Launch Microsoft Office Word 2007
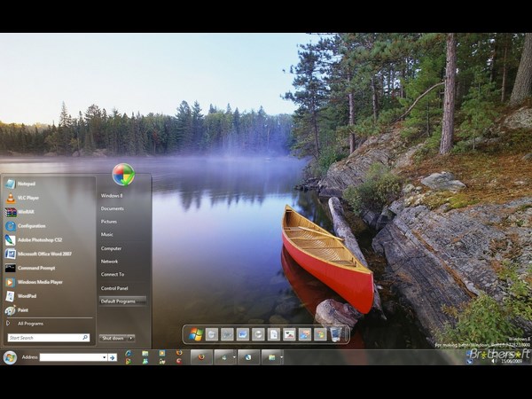The width and height of the screenshot is (532, 399). point(44,254)
